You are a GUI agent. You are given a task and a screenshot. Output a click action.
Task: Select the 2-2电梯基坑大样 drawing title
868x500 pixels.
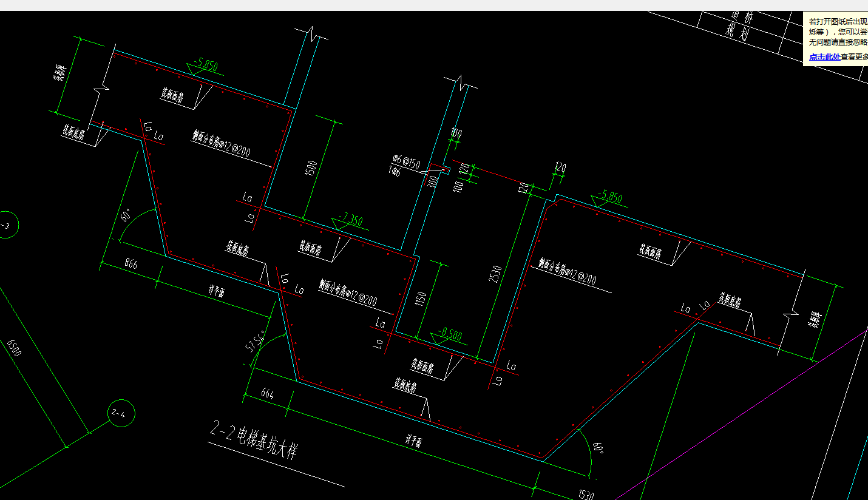pyautogui.click(x=254, y=441)
